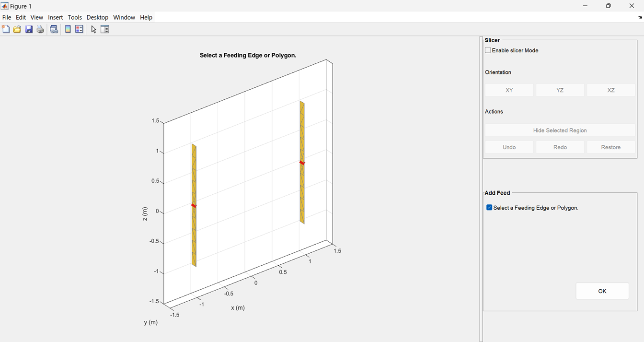
Task: Create a new figure with toolbar icon
Action: click(6, 29)
